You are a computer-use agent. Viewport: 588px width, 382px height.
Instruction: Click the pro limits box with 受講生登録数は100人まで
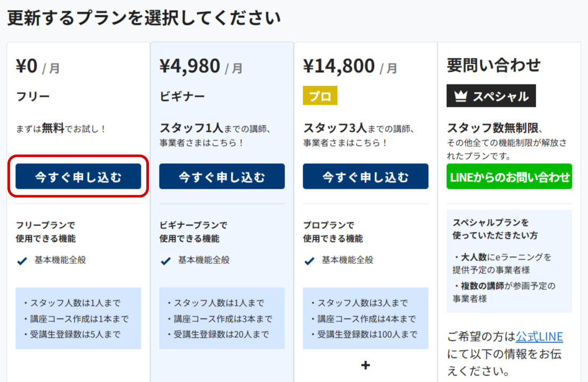tap(366, 318)
